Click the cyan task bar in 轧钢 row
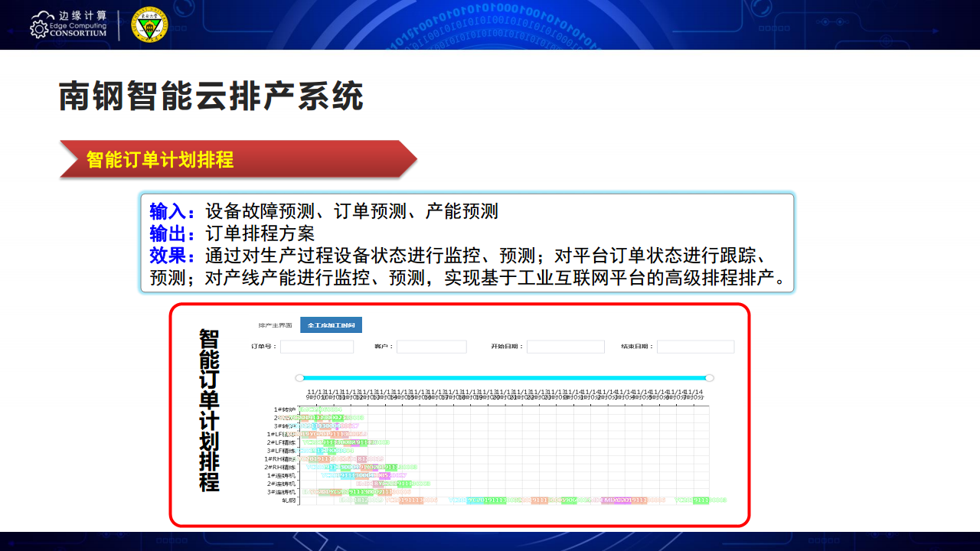Viewport: 980px width, 551px height. [x=475, y=500]
